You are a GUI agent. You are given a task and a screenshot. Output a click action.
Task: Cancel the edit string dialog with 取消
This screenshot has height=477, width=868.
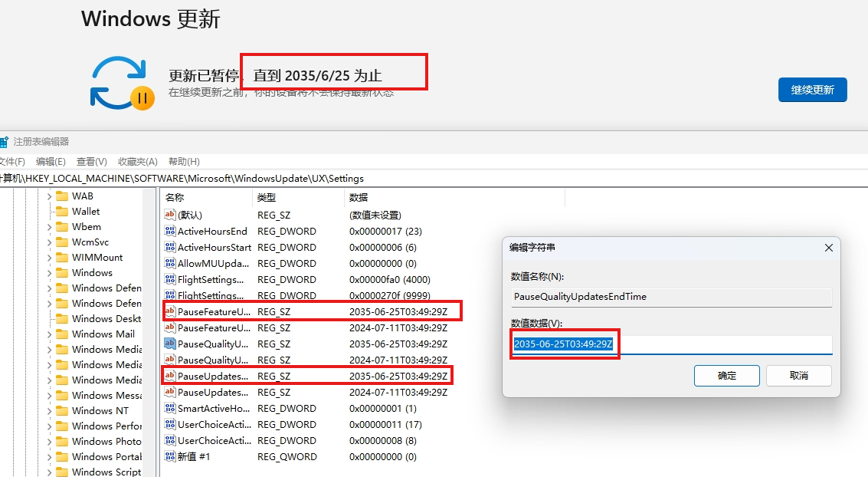(798, 375)
